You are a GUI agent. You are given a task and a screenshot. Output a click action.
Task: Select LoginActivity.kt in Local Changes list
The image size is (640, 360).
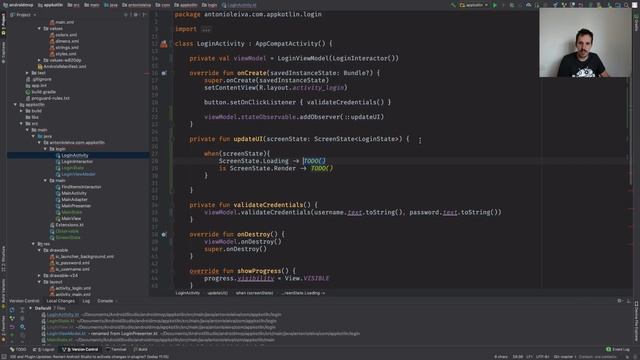pos(62,315)
